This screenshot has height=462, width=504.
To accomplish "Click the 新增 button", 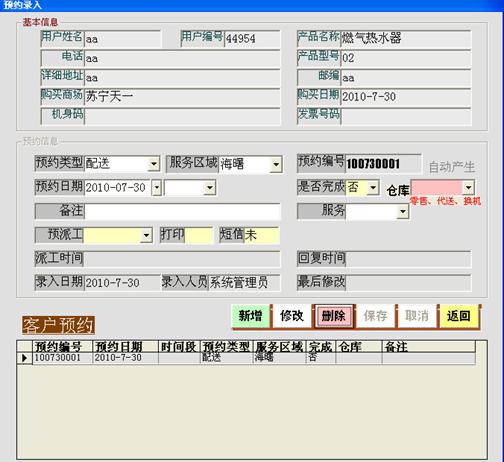I will click(251, 316).
